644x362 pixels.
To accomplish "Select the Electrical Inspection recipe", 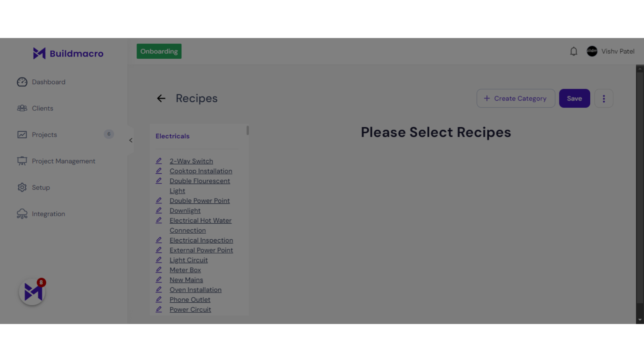I will 201,240.
